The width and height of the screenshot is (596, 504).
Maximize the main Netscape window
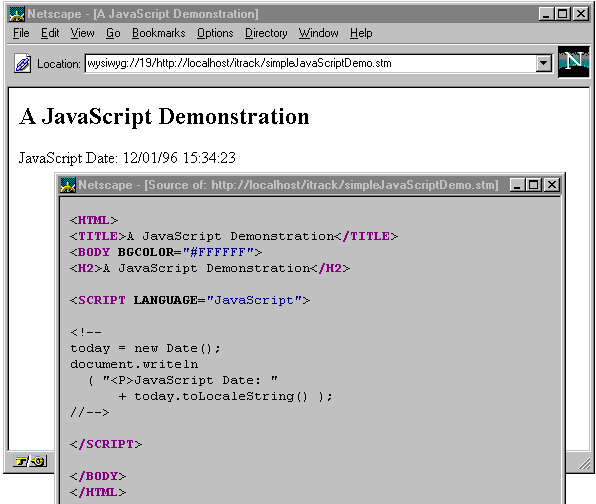(x=562, y=14)
